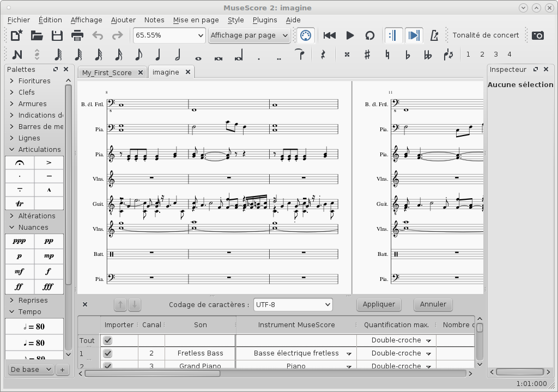Expand the Reprises palette
The image size is (558, 392).
click(x=12, y=300)
